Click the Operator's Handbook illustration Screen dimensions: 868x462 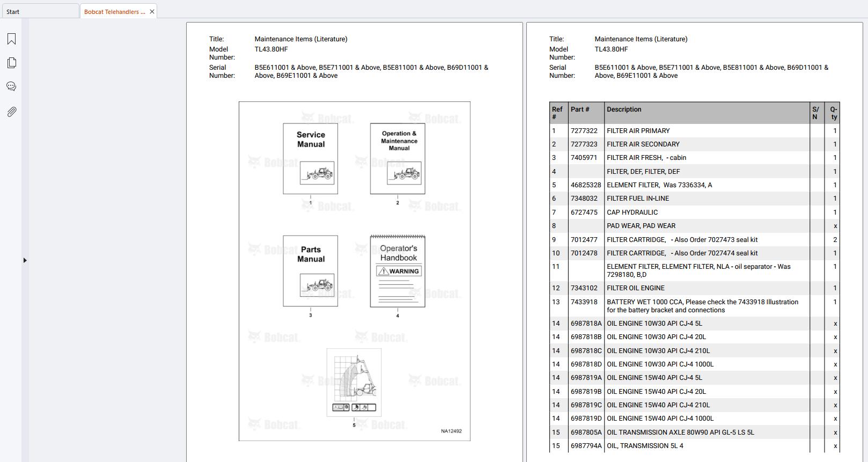pos(398,271)
